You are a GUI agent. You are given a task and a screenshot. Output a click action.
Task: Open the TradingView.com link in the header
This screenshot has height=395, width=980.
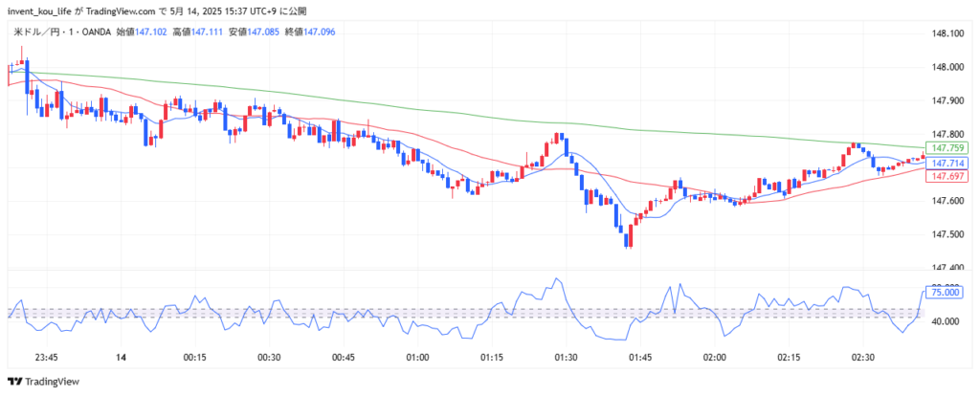(x=120, y=11)
